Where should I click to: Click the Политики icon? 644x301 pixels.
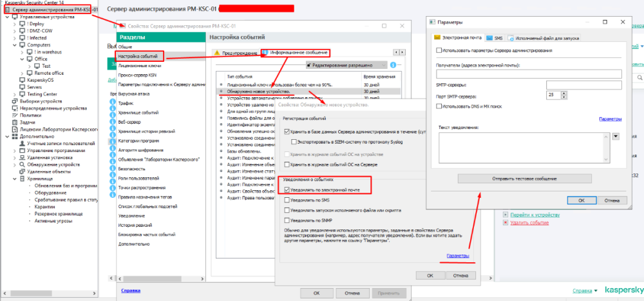tap(15, 115)
